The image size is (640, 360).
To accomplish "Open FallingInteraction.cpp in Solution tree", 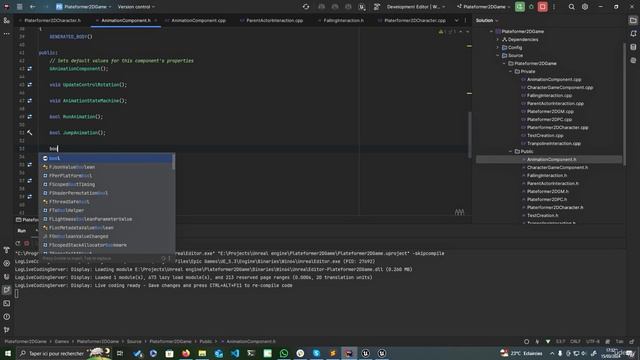I will coord(549,96).
